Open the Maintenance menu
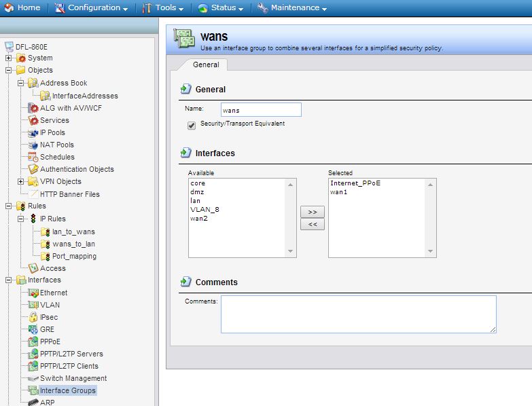532x406 pixels. 292,8
